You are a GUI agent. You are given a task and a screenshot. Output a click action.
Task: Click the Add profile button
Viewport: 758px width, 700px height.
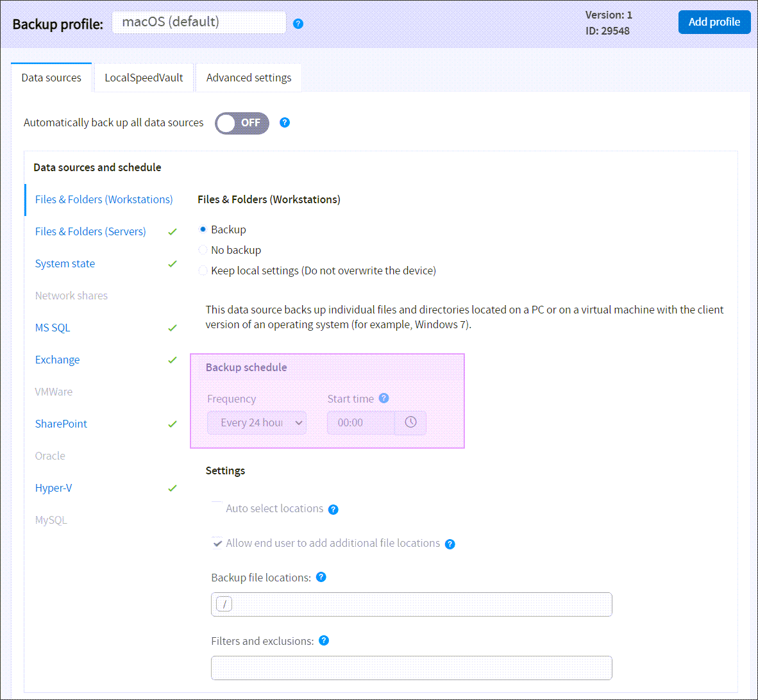click(x=714, y=22)
